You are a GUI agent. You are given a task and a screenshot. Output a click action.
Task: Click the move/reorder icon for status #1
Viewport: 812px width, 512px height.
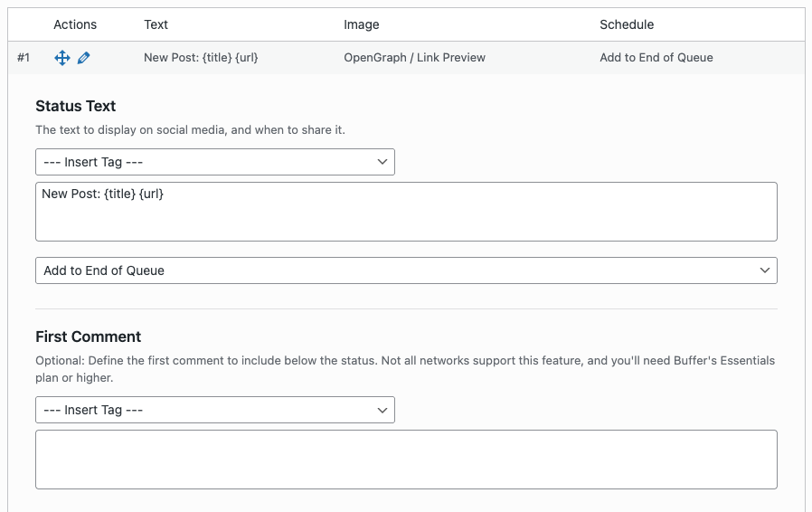(62, 58)
